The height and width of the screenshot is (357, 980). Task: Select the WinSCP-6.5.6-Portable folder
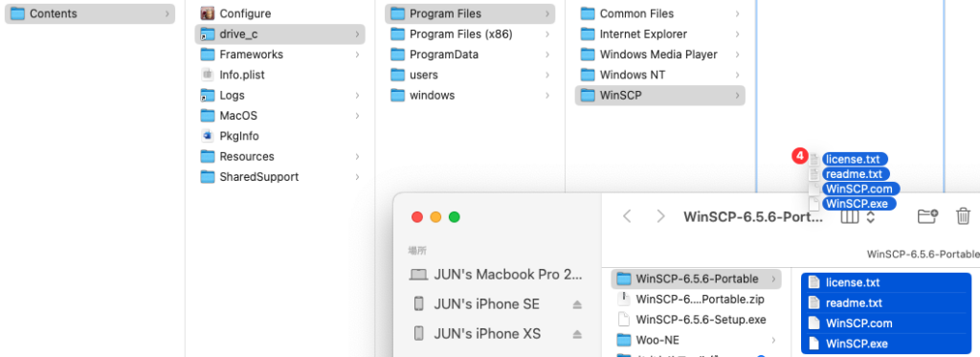(x=697, y=279)
